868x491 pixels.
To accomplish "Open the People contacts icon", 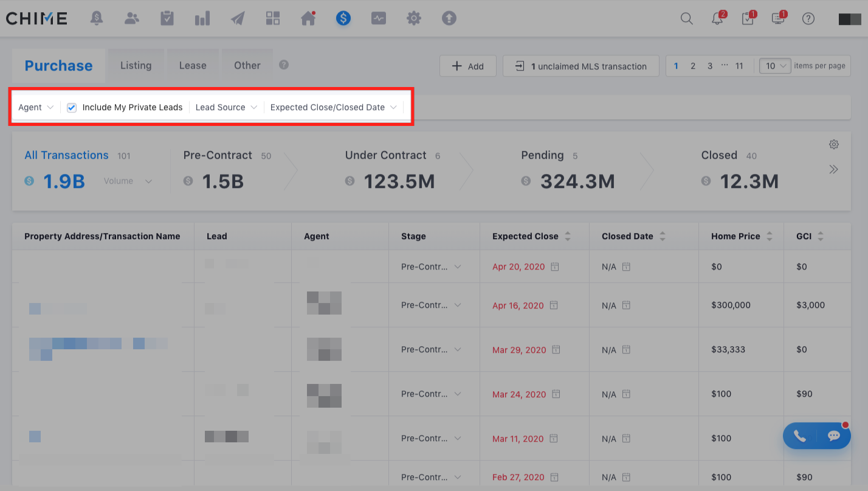I will coord(132,18).
